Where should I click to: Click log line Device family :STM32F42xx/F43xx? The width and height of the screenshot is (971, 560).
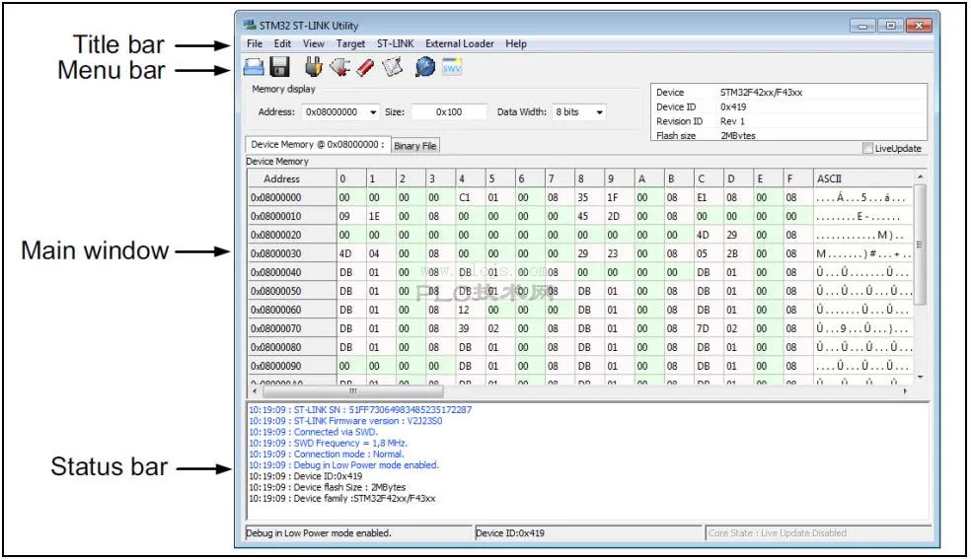tap(341, 498)
